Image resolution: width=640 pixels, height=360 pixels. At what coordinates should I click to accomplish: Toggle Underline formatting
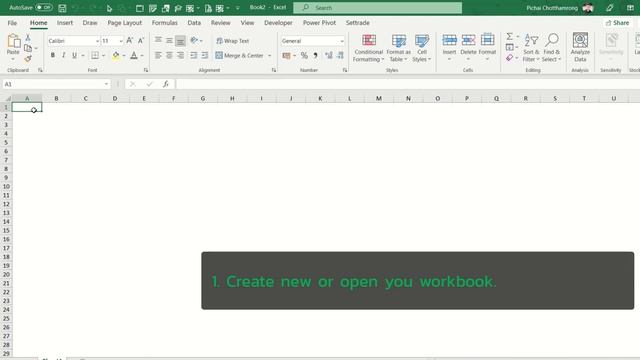74,55
